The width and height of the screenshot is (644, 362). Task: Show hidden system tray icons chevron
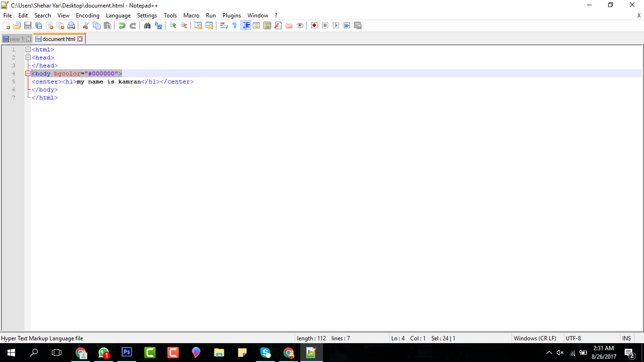tap(549, 353)
